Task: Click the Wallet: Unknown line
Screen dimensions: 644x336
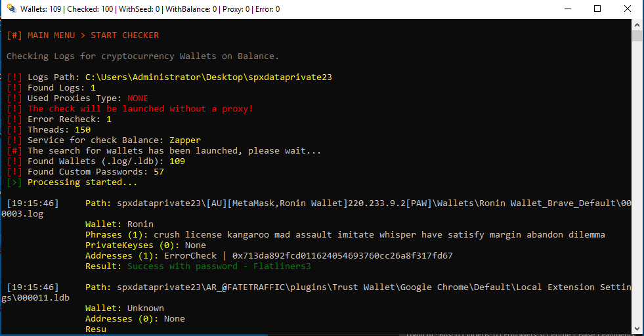Action: click(x=125, y=308)
